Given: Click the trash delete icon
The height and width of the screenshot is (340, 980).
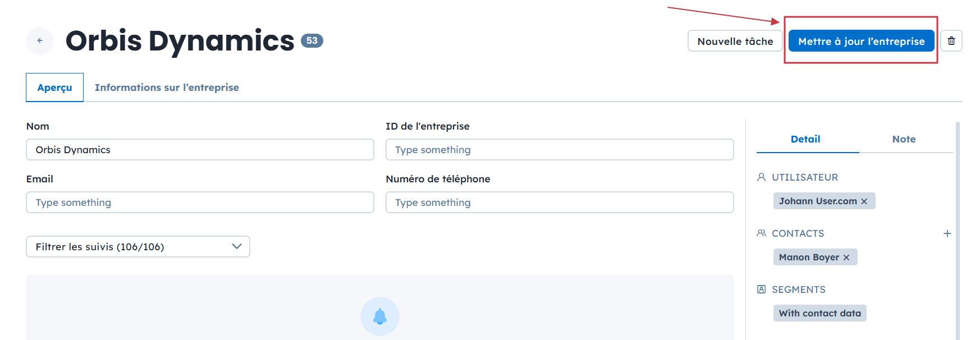Looking at the screenshot, I should (951, 41).
